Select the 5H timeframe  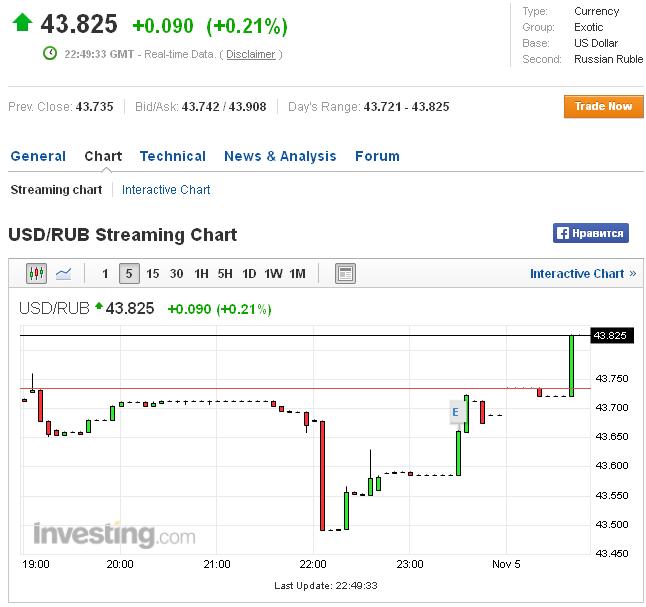225,274
